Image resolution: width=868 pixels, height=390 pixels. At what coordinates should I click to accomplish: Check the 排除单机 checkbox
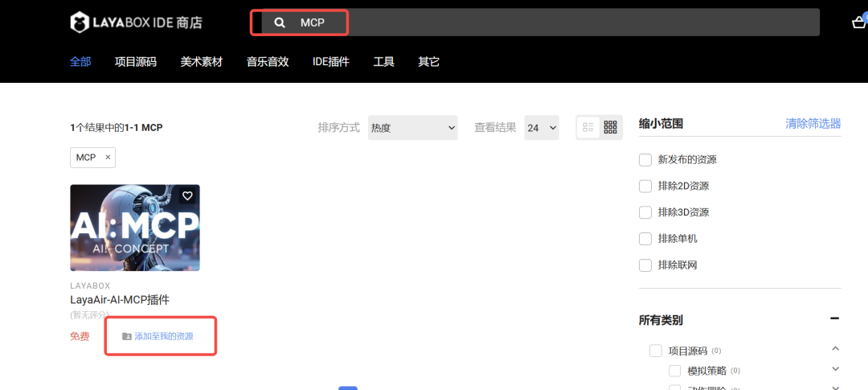645,239
